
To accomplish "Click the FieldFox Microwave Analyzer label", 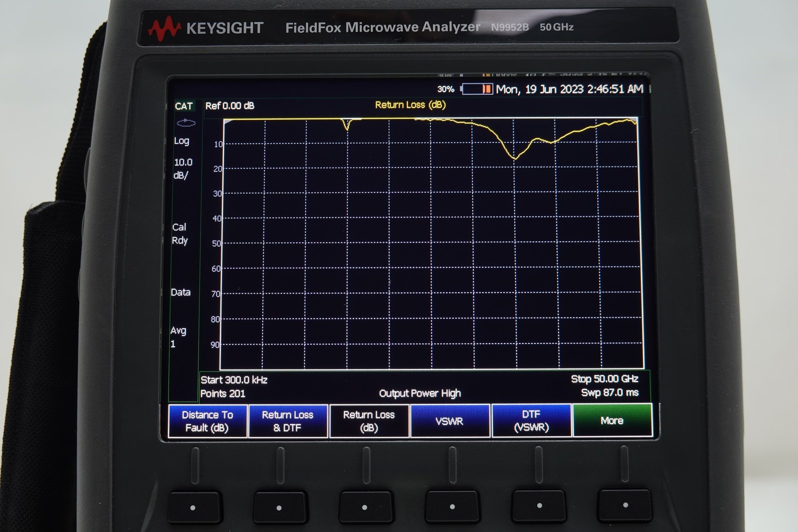I will [x=383, y=27].
